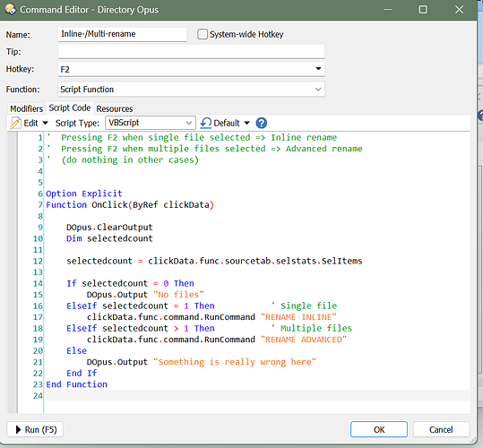Click the "End Function" line

click(77, 384)
